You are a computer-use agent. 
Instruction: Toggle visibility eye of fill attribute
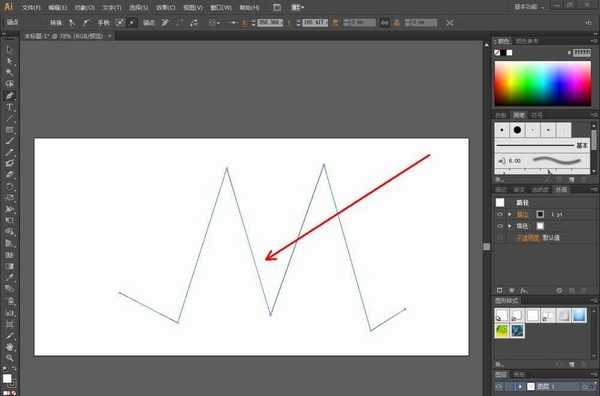[500, 226]
